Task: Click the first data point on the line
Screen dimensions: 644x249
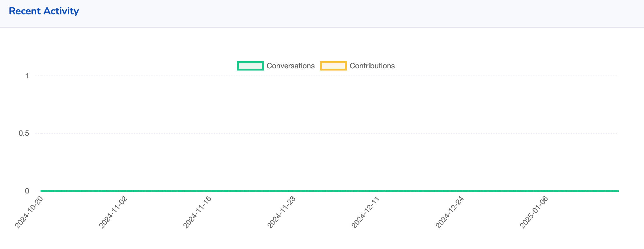Action: click(41, 191)
